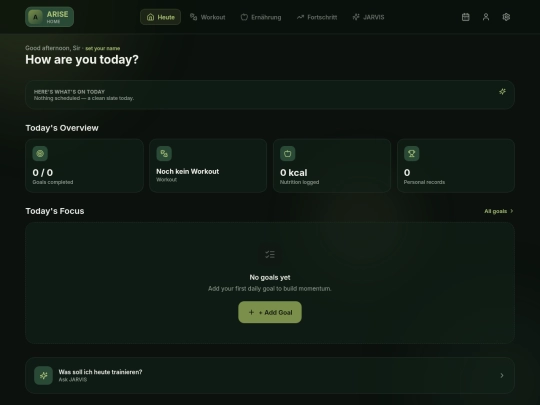Open the JARVIS tab

(368, 17)
